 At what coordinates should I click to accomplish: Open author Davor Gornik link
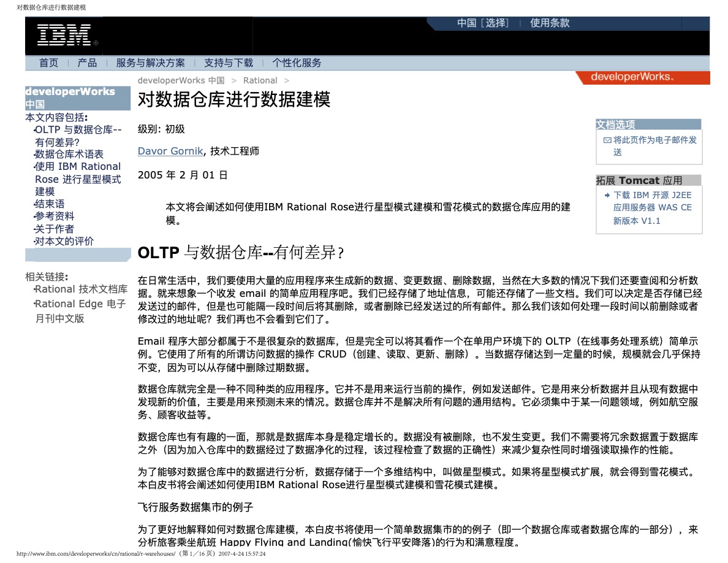(x=170, y=151)
